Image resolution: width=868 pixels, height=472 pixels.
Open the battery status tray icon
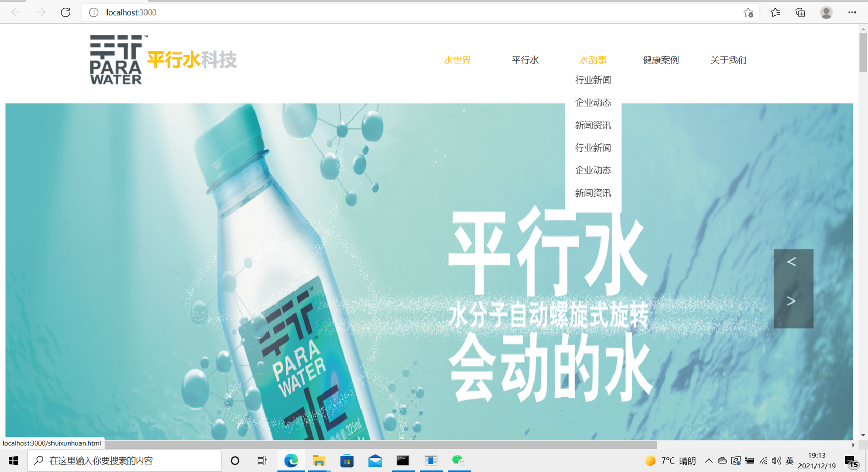[x=750, y=461]
